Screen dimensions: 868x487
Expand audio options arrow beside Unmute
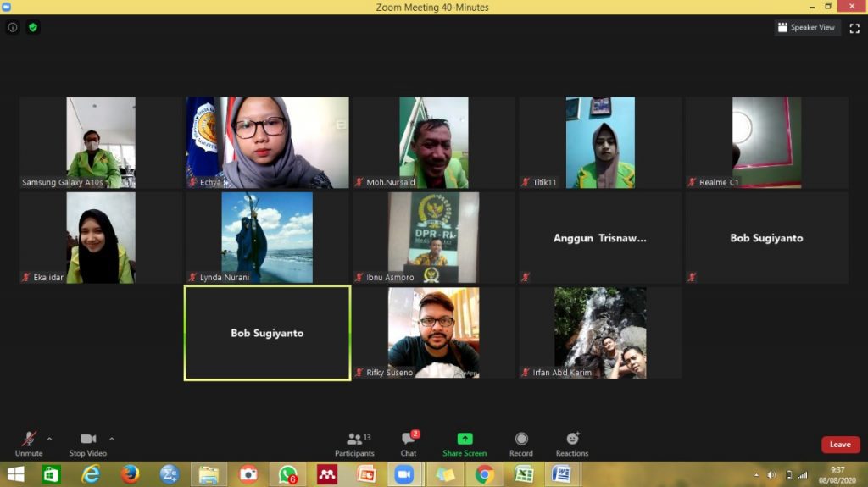[x=49, y=439]
